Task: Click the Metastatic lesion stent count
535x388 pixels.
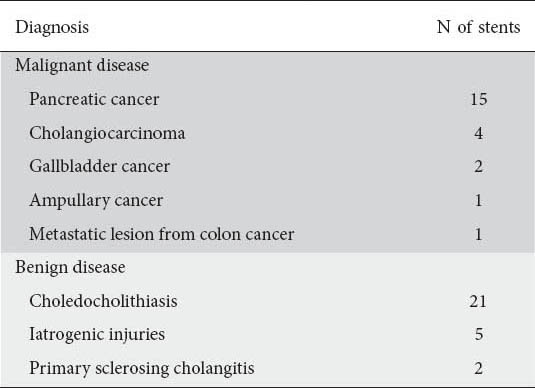Action: pyautogui.click(x=478, y=234)
